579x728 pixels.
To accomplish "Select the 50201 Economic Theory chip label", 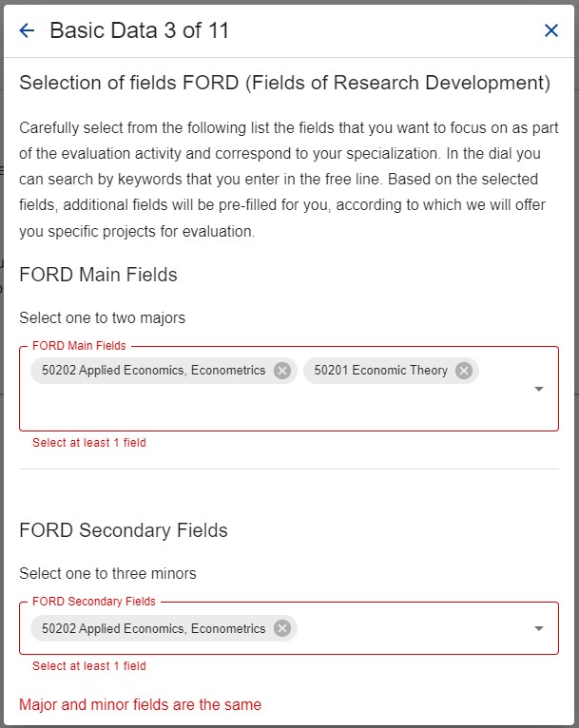I will pyautogui.click(x=380, y=371).
